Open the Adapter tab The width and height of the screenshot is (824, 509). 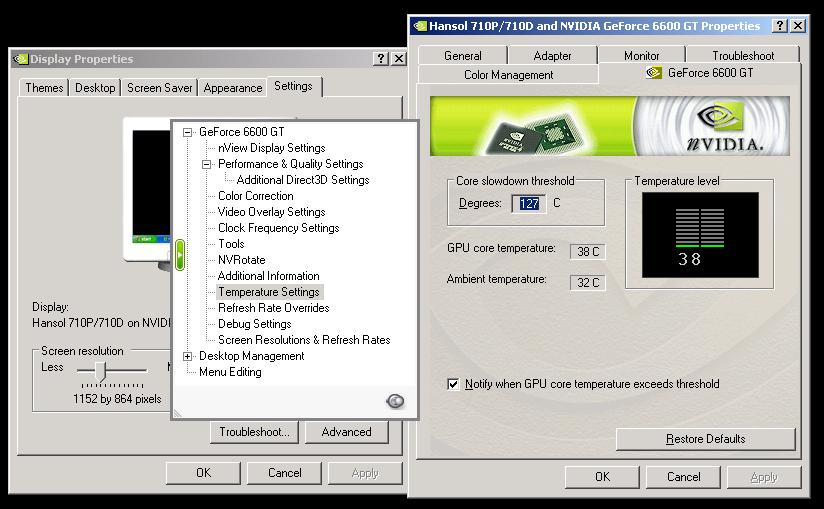[x=552, y=56]
